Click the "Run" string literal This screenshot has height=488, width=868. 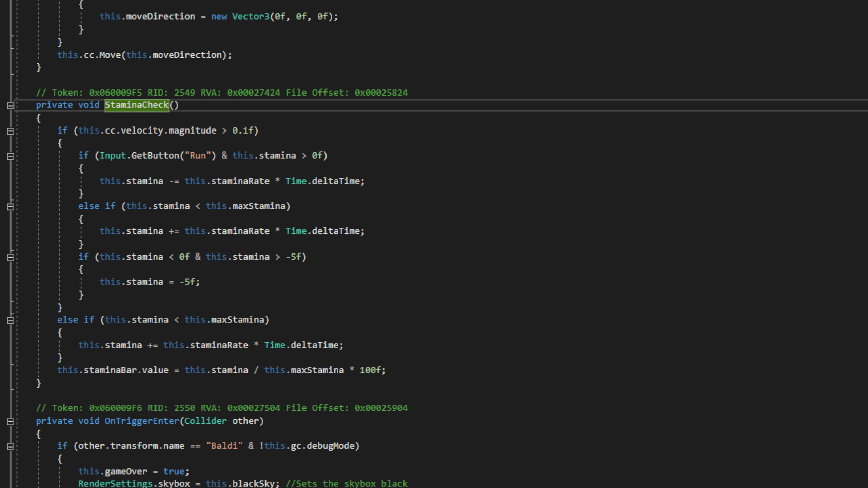(x=198, y=156)
